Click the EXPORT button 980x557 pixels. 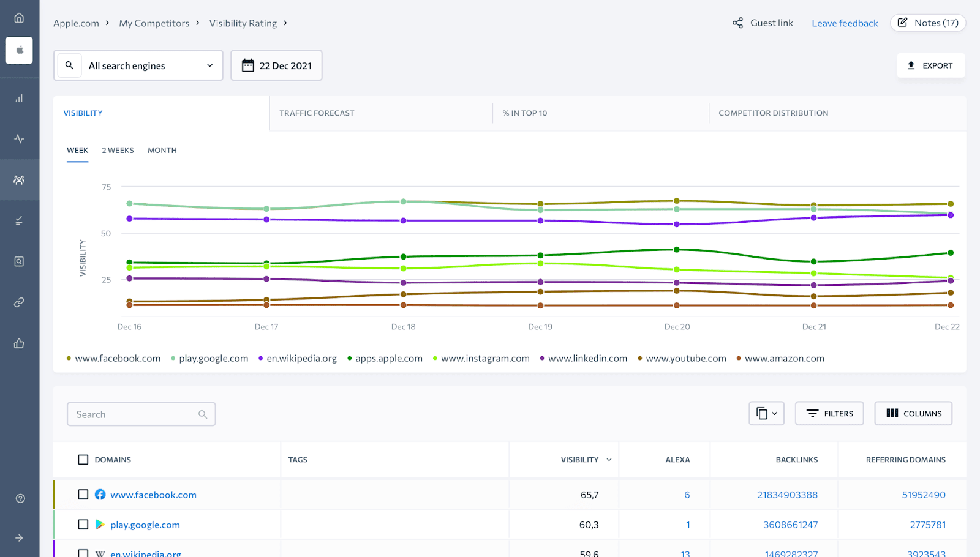(x=930, y=65)
